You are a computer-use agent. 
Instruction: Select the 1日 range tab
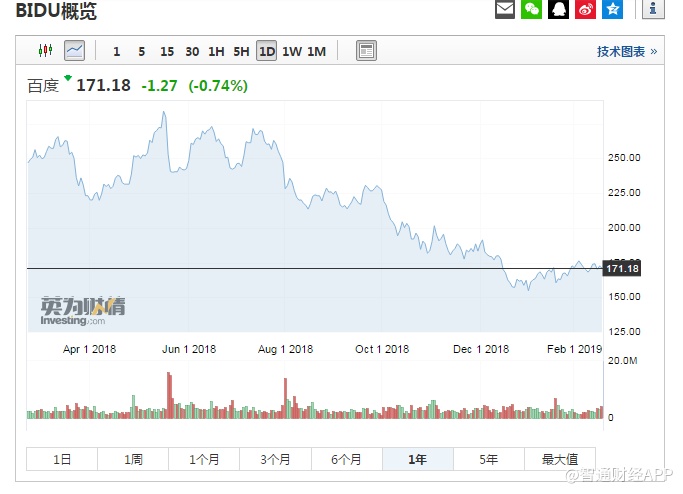62,459
